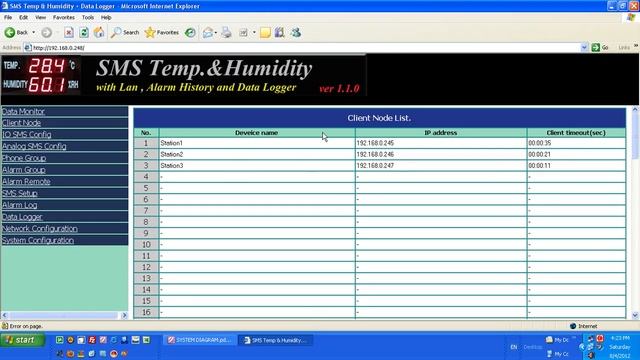
Task: Open the Alarm Group link
Action: [x=24, y=170]
